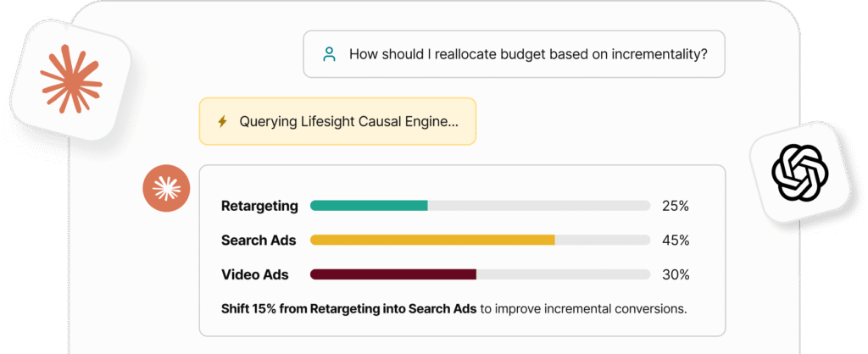
Task: Click the 30% value for Video Ads
Action: click(676, 274)
